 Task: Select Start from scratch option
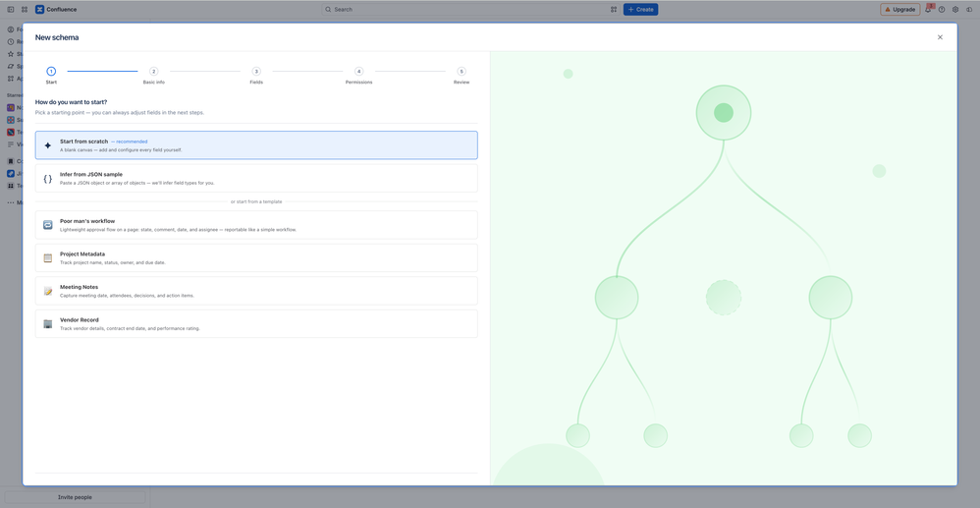click(256, 145)
